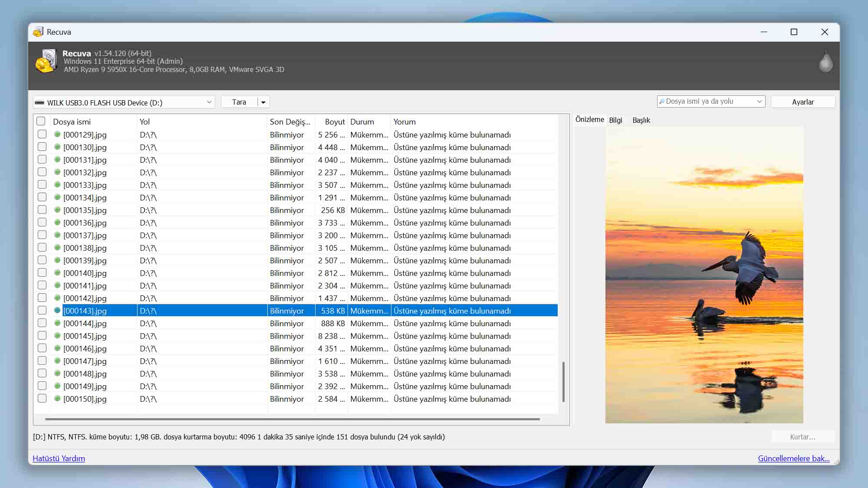Click the pelican preview image
The image size is (868, 488).
(704, 275)
